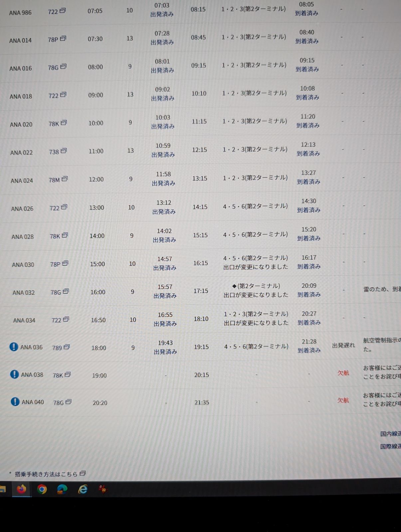Click the 4・5・6(第2ターミナル) exit for ANA 026
This screenshot has width=401, height=532.
(x=255, y=206)
